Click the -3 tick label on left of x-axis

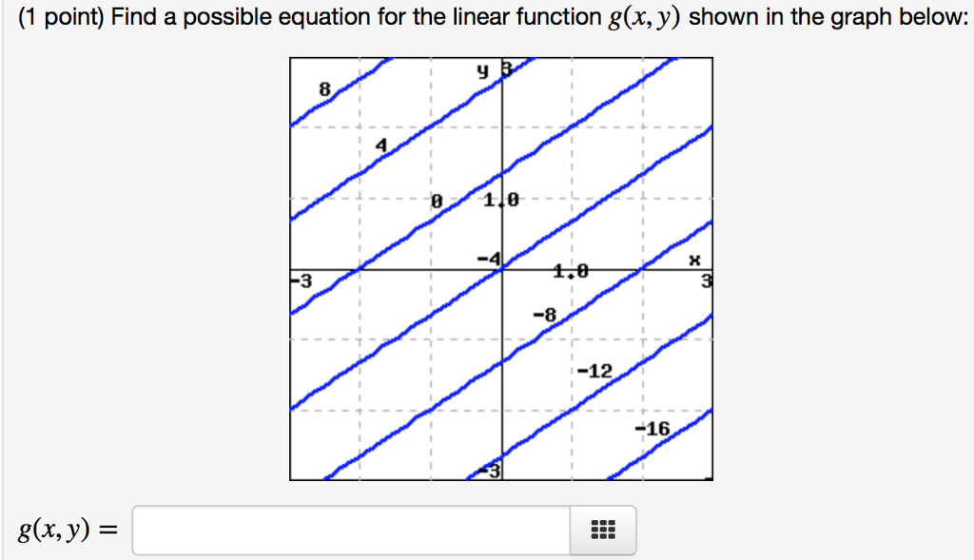pos(301,280)
